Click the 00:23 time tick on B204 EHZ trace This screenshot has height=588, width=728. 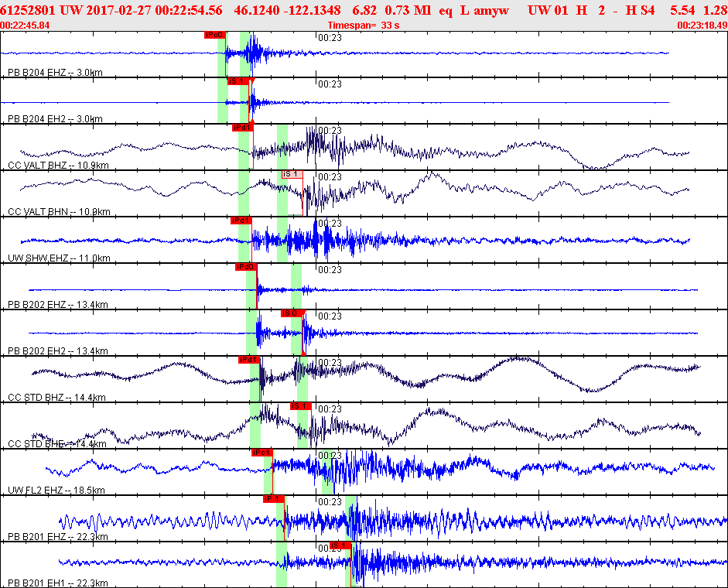tap(330, 38)
